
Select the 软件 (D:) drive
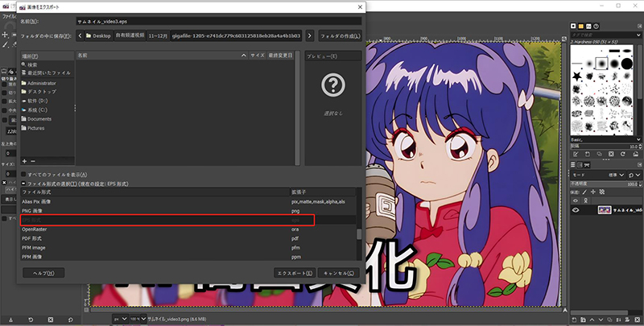[x=38, y=101]
